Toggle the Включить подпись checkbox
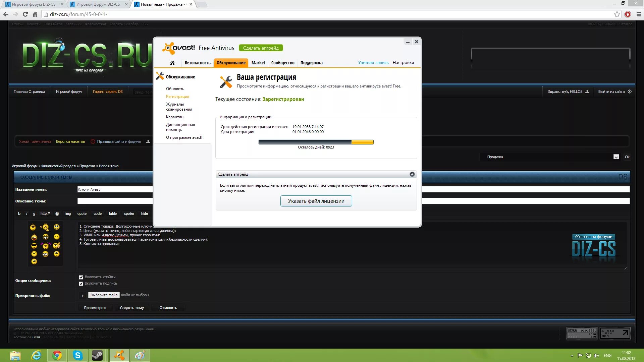 tap(81, 284)
